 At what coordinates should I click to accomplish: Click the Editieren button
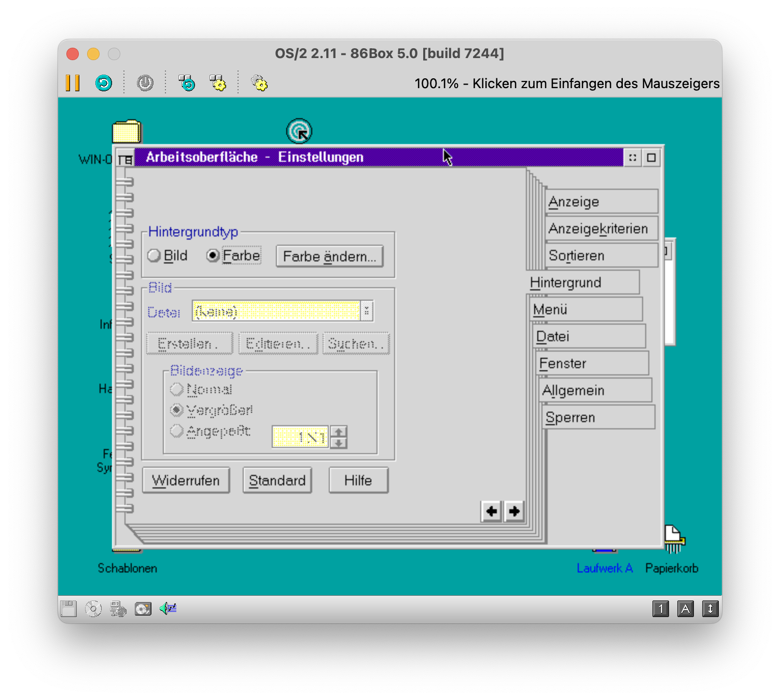[278, 343]
